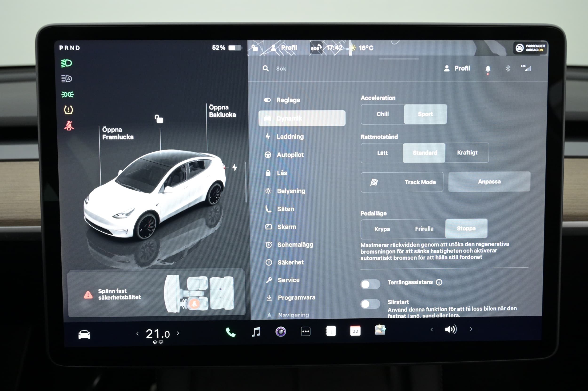The image size is (588, 391).
Task: Tap the red seatbelt warning indicator
Action: click(69, 126)
